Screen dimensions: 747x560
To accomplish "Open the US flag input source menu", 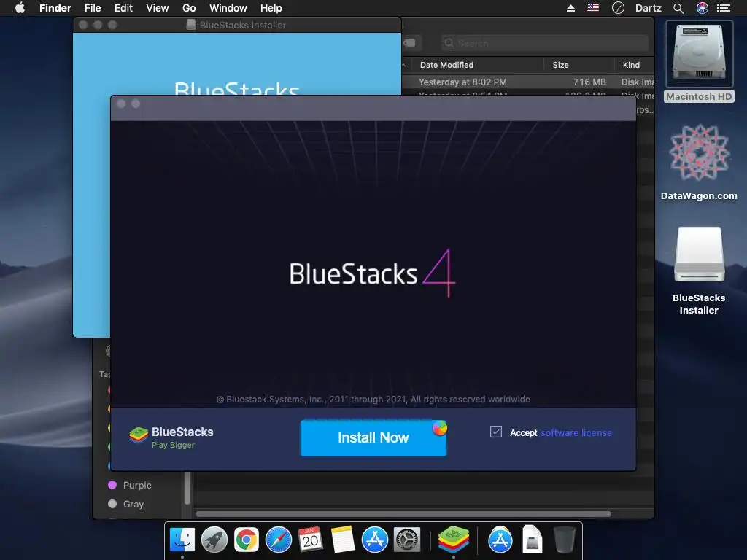I will coord(593,7).
